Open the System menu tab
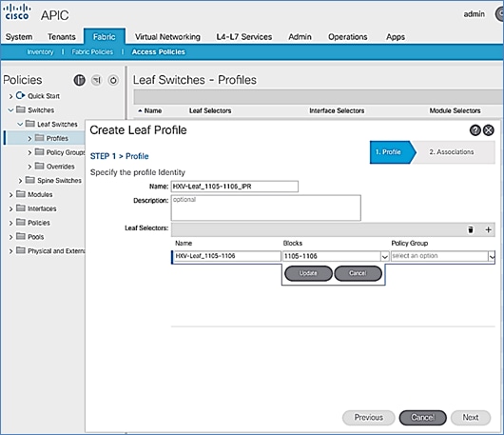Image resolution: width=504 pixels, height=435 pixels. (19, 37)
